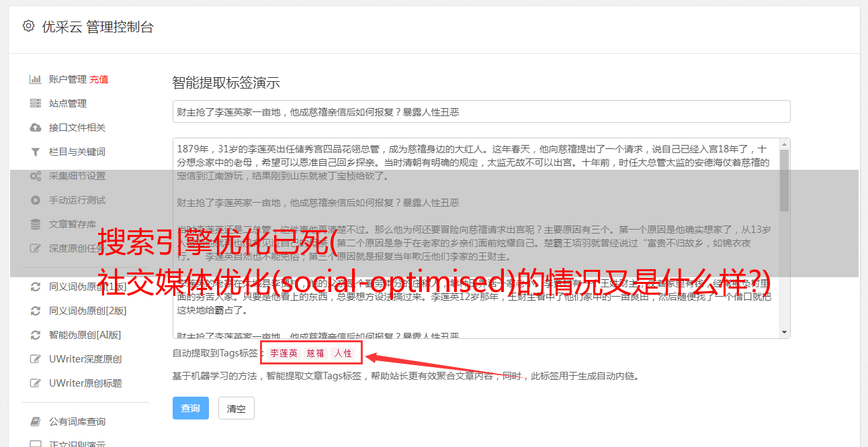Image resolution: width=868 pixels, height=447 pixels.
Task: Click the 慈禧 extracted tag
Action: (x=315, y=353)
